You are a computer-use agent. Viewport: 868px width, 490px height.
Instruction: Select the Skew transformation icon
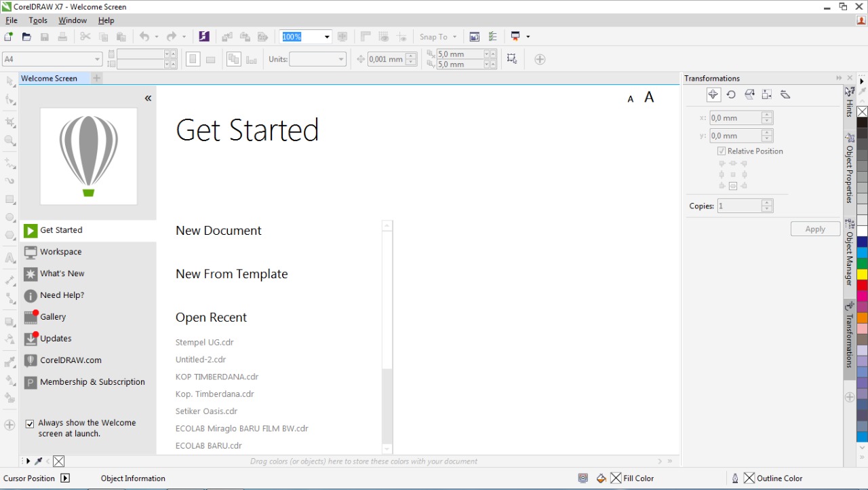point(785,95)
